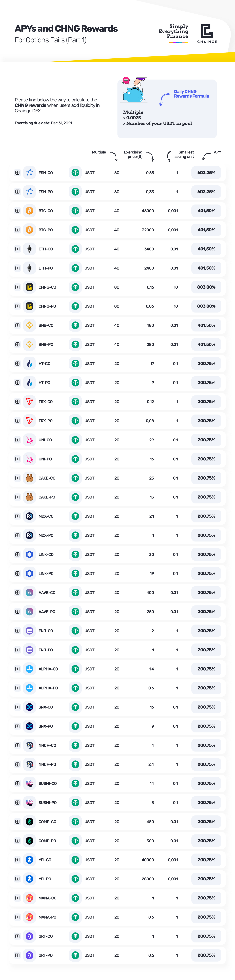Expand the arrow beside APY header
The image size is (235, 980).
click(206, 156)
